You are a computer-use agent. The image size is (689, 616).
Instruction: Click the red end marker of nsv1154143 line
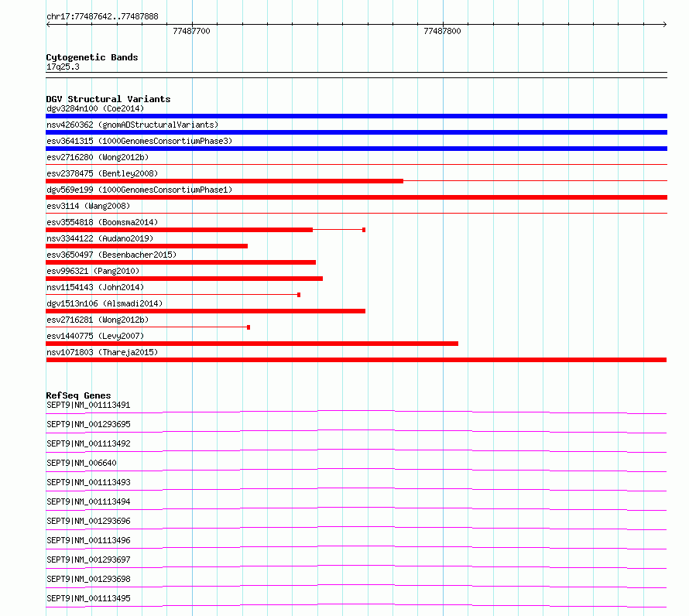pyautogui.click(x=299, y=295)
